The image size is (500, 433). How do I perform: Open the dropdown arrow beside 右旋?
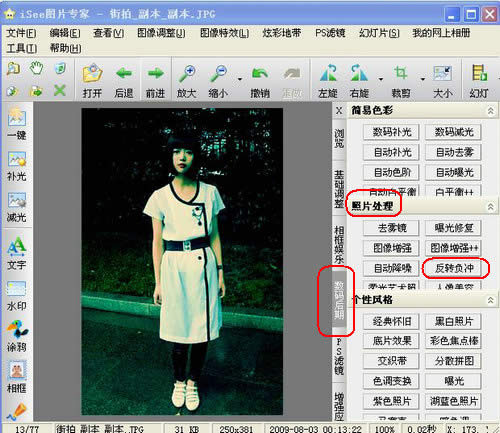click(x=381, y=79)
